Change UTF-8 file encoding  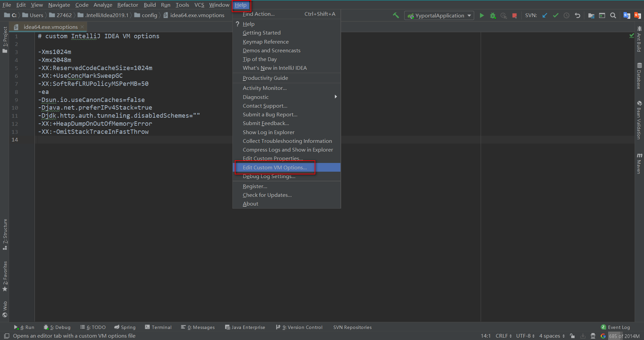click(525, 336)
